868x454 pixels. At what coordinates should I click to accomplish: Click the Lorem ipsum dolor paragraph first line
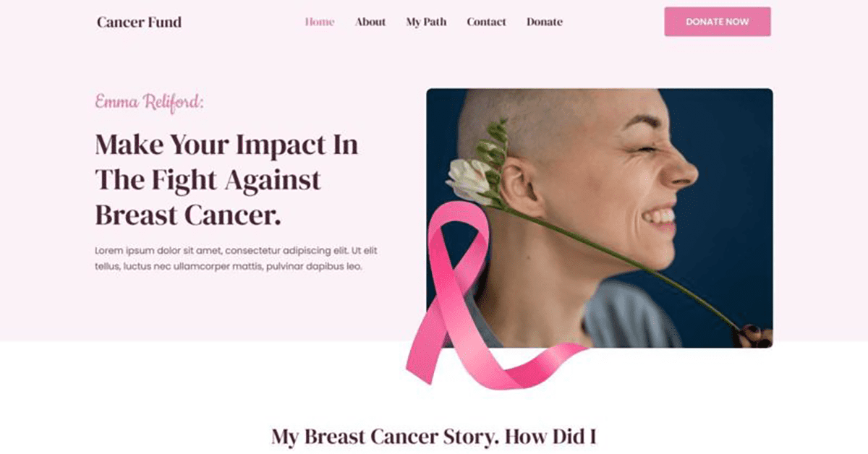(x=236, y=251)
